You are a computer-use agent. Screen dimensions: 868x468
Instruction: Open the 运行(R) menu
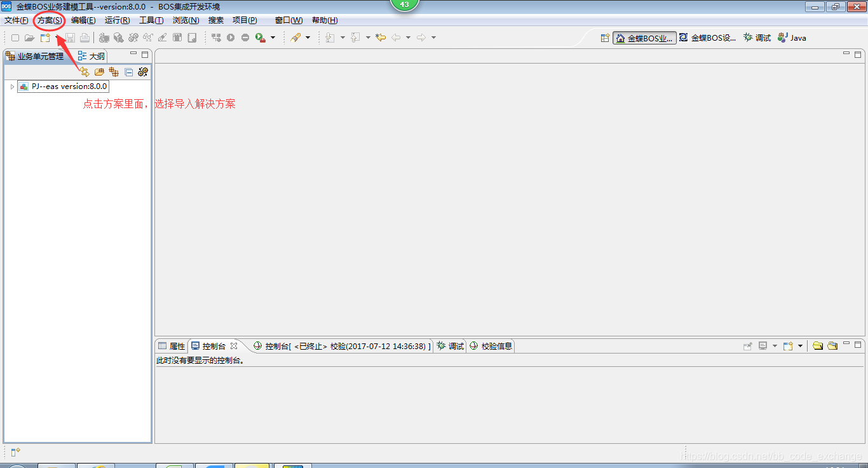pyautogui.click(x=118, y=20)
